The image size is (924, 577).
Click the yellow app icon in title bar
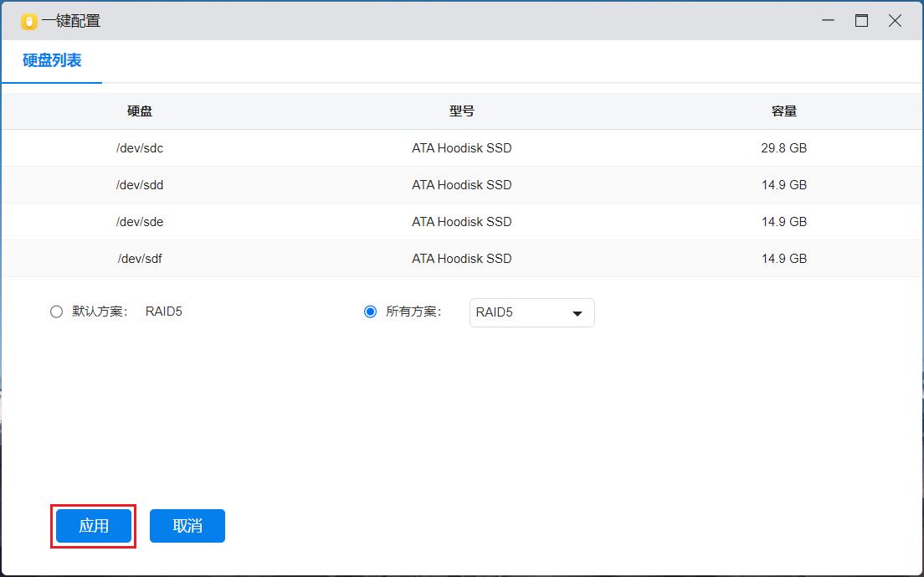tap(29, 22)
